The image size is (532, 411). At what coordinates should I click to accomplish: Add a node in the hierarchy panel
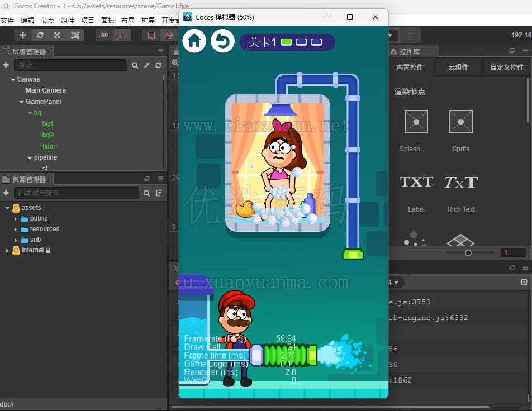[6, 65]
